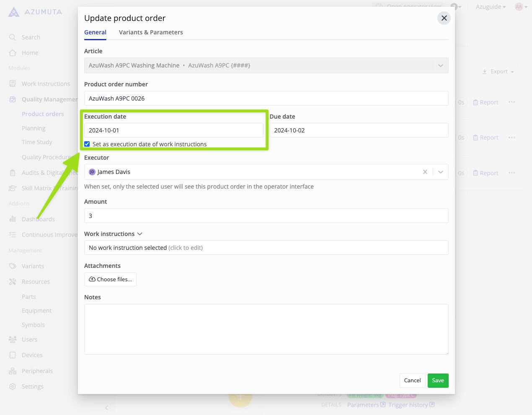Open the Variants management section

(x=33, y=266)
